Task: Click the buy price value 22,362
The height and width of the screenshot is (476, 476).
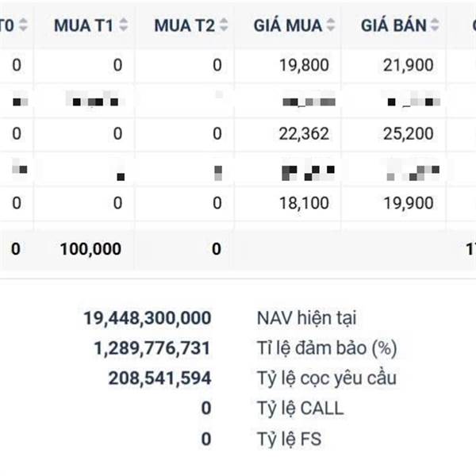Action: tap(304, 134)
